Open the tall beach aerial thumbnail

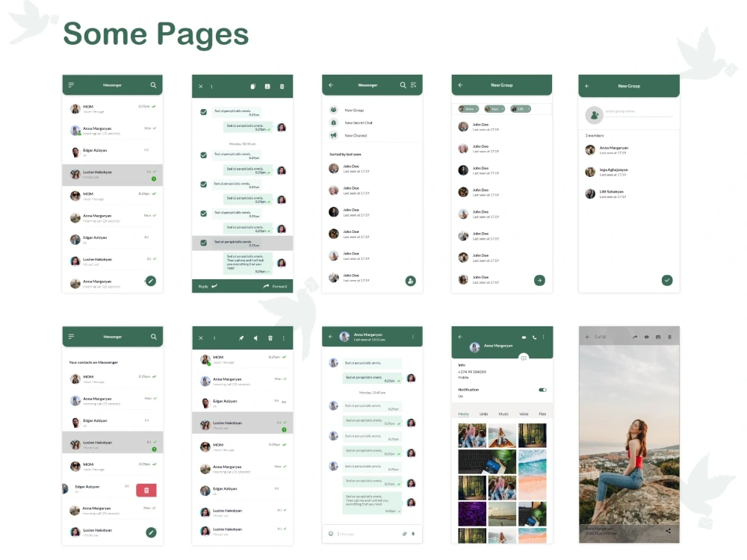[x=532, y=474]
